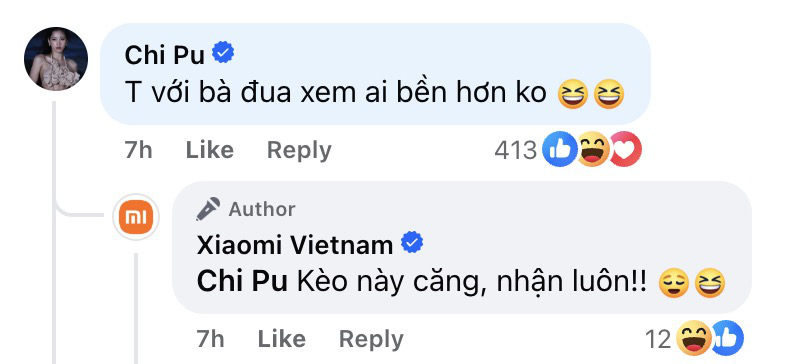Open Chi Pu's profile picture

pos(56,59)
